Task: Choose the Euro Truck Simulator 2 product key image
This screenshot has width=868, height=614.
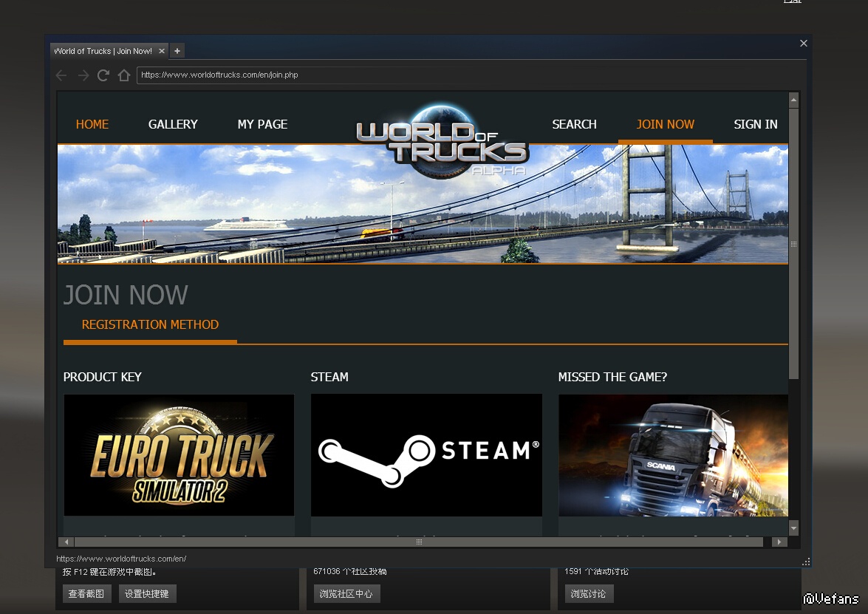Action: (x=179, y=455)
